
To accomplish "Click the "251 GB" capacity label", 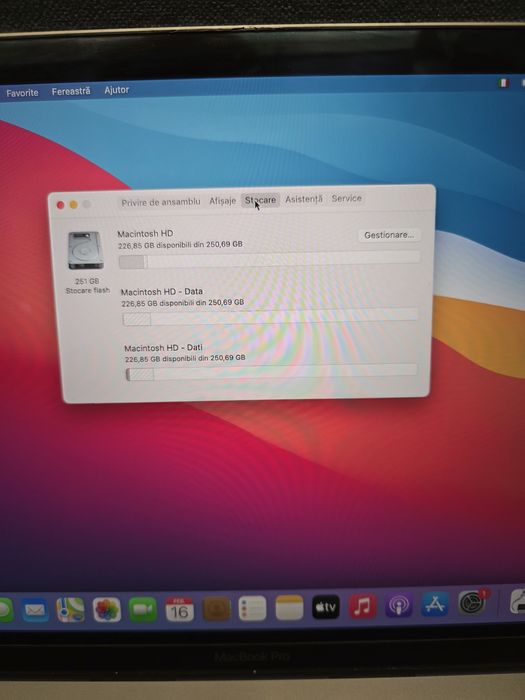I will (x=87, y=281).
